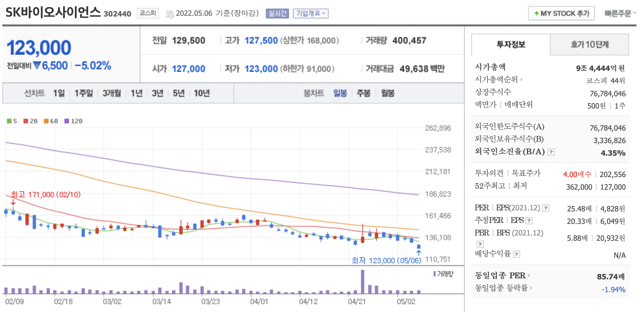The image size is (644, 312).
Task: Select the 5년 line chart period
Action: click(x=179, y=93)
